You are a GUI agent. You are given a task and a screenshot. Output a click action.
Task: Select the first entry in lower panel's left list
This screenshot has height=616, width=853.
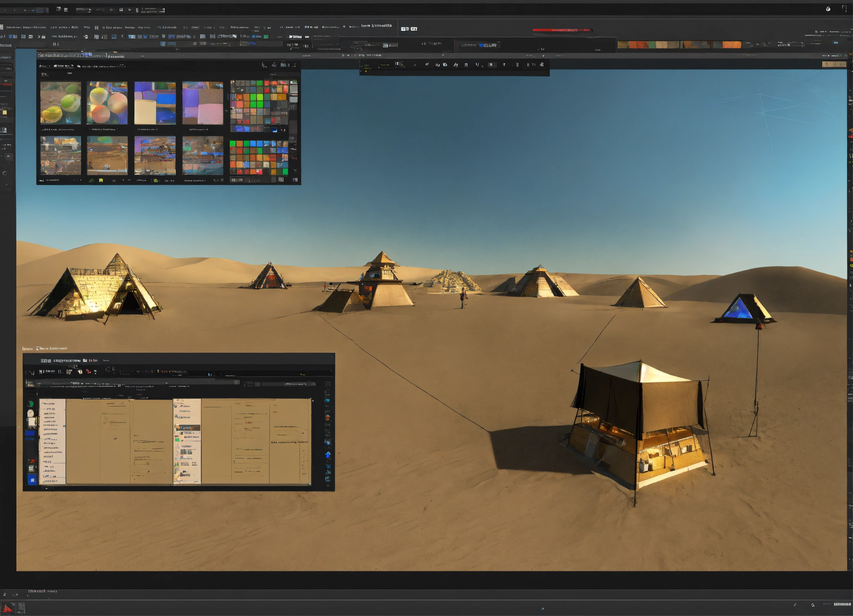pyautogui.click(x=49, y=404)
